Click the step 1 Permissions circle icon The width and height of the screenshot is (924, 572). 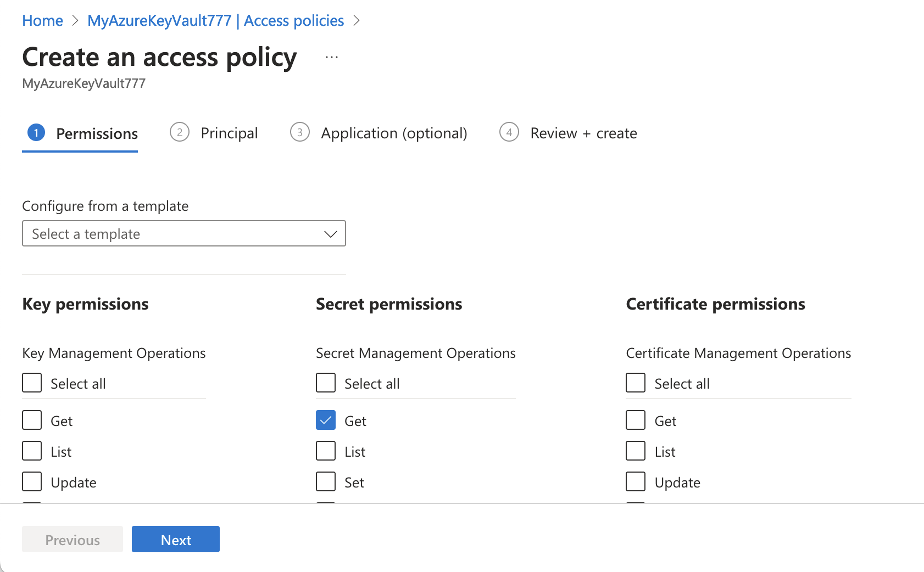tap(36, 132)
